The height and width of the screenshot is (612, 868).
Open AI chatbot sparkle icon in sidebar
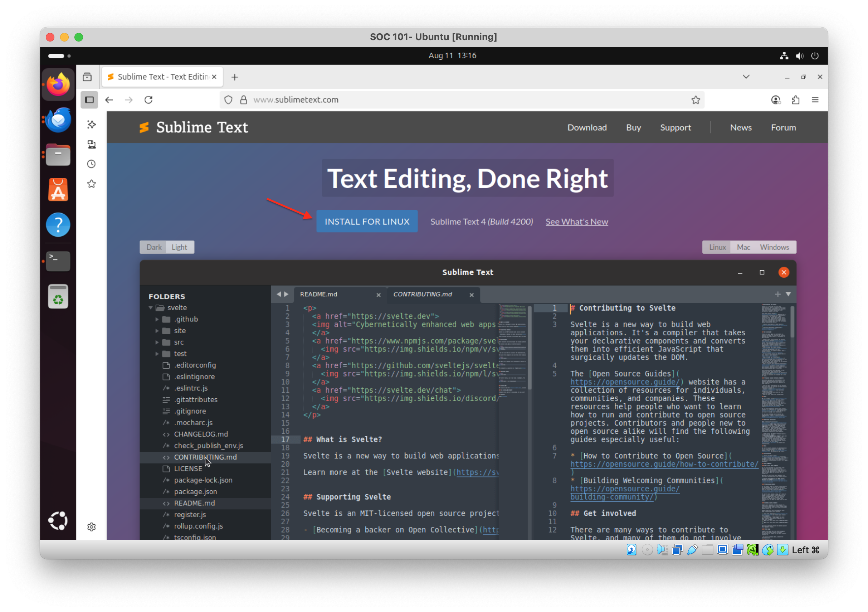point(92,125)
